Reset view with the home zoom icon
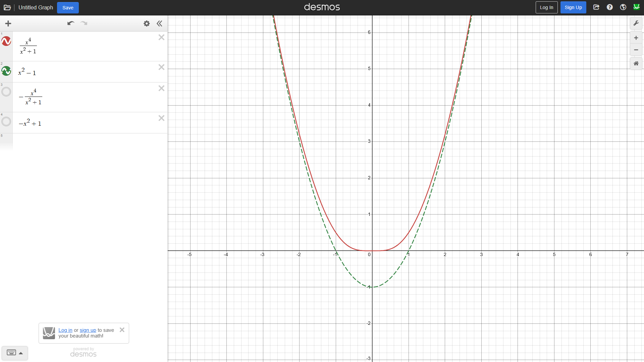This screenshot has width=644, height=362. (x=636, y=63)
